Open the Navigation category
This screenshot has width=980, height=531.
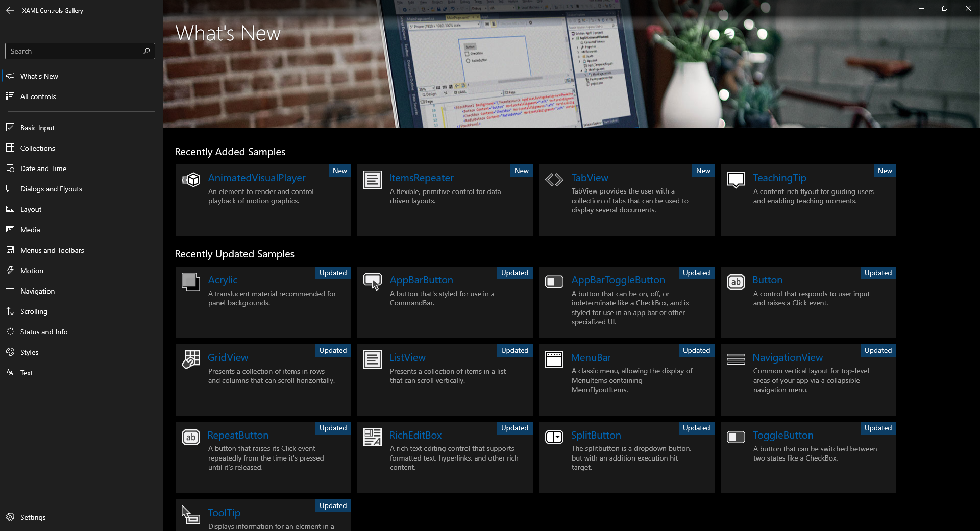click(82, 291)
